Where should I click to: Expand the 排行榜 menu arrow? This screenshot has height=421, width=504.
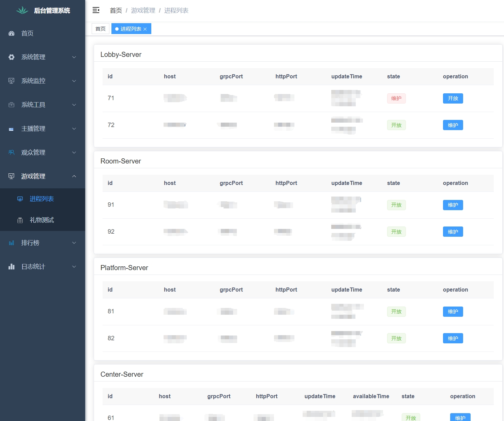click(x=74, y=243)
